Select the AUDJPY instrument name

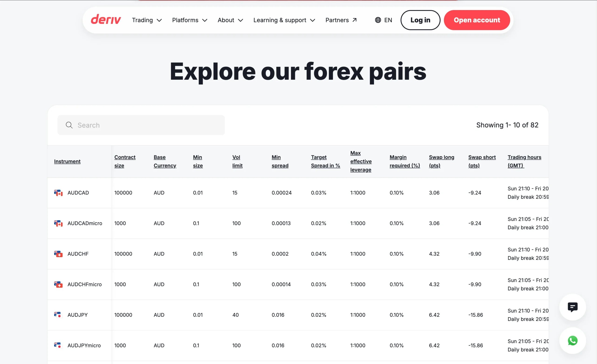coord(77,315)
